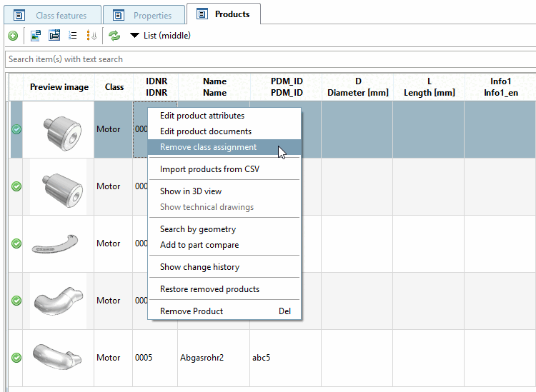536x392 pixels.
Task: Refresh the products list with green arrows
Action: (114, 36)
